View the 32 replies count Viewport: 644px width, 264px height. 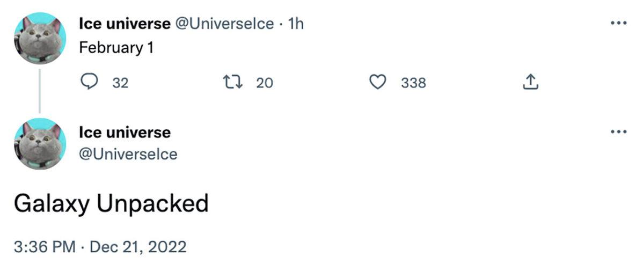coord(120,83)
